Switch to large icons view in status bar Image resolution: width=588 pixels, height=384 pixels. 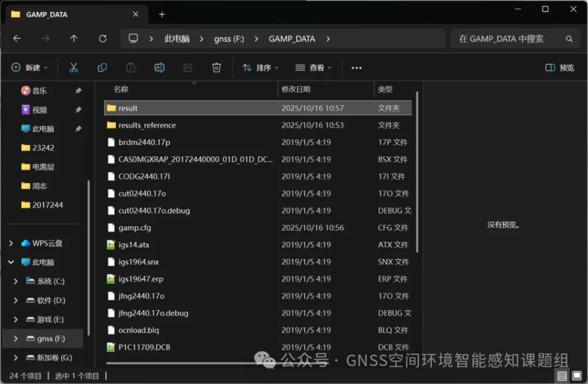tap(576, 376)
